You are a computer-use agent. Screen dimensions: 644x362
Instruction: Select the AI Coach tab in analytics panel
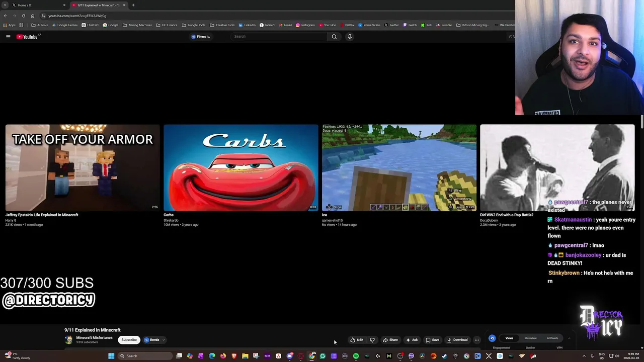pyautogui.click(x=552, y=338)
